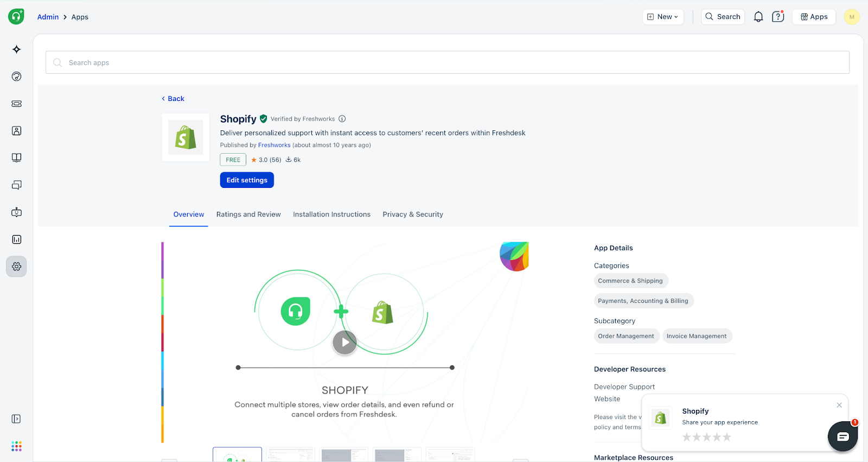The image size is (868, 462).
Task: Open the chat widget bubble
Action: [x=843, y=436]
